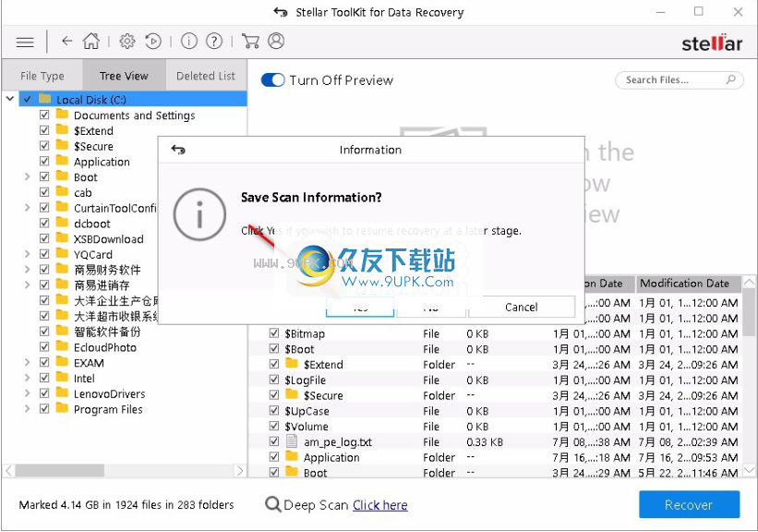Expand the EXAM folder node
The image size is (758, 532).
pyautogui.click(x=27, y=363)
